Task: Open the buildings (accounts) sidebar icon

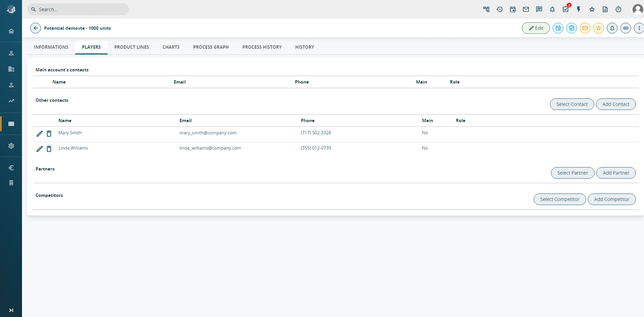Action: (11, 69)
